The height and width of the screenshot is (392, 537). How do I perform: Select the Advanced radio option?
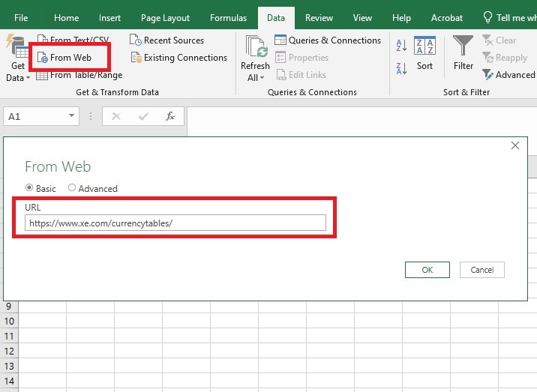pyautogui.click(x=71, y=187)
